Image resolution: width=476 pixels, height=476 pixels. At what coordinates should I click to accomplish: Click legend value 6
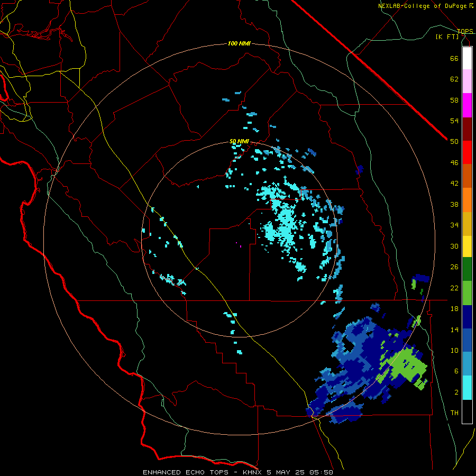click(x=456, y=371)
